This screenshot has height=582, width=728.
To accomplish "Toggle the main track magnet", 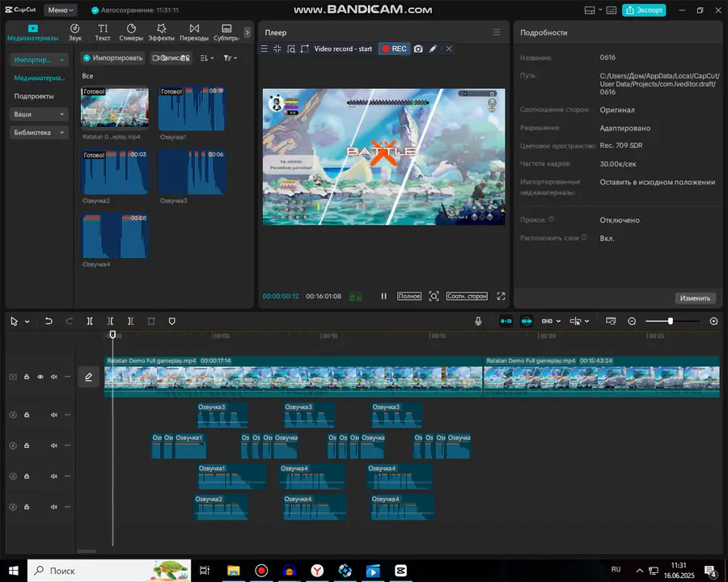I will point(506,321).
